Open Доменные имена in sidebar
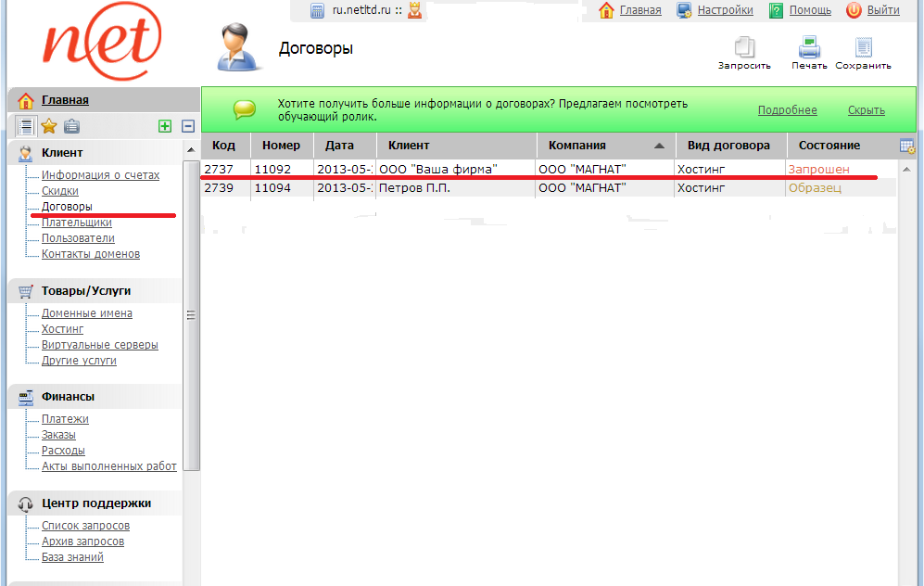The width and height of the screenshot is (924, 586). [x=86, y=313]
